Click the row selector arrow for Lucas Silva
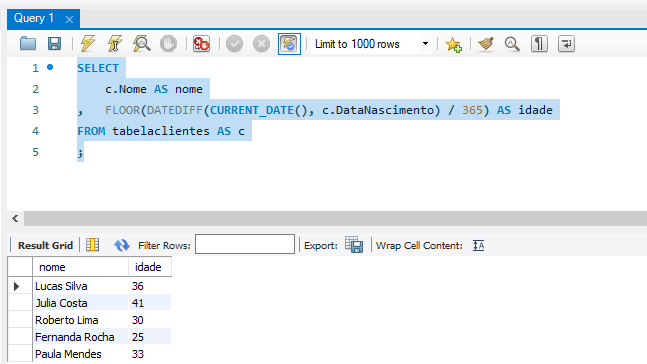The width and height of the screenshot is (647, 364). point(17,286)
